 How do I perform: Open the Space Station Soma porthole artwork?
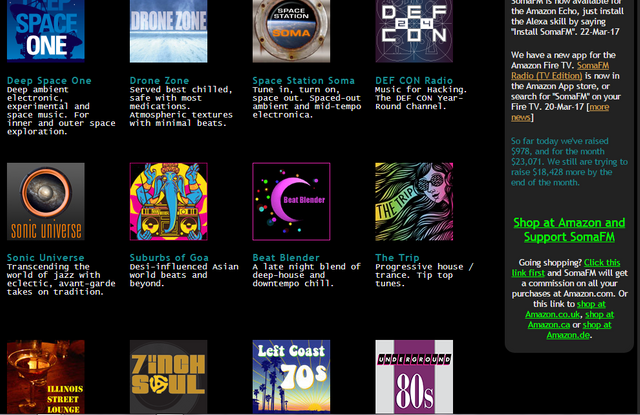(291, 31)
